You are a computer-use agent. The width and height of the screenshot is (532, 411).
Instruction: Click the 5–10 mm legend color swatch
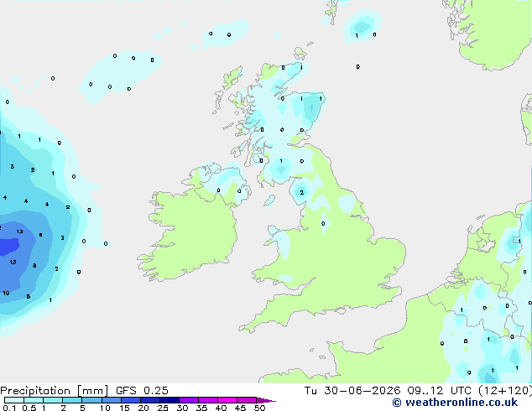click(x=91, y=400)
